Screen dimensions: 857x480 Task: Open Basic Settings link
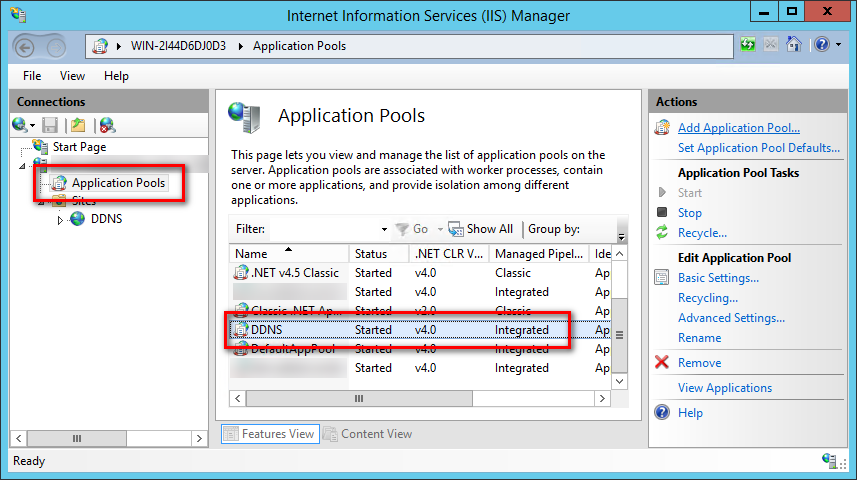718,278
